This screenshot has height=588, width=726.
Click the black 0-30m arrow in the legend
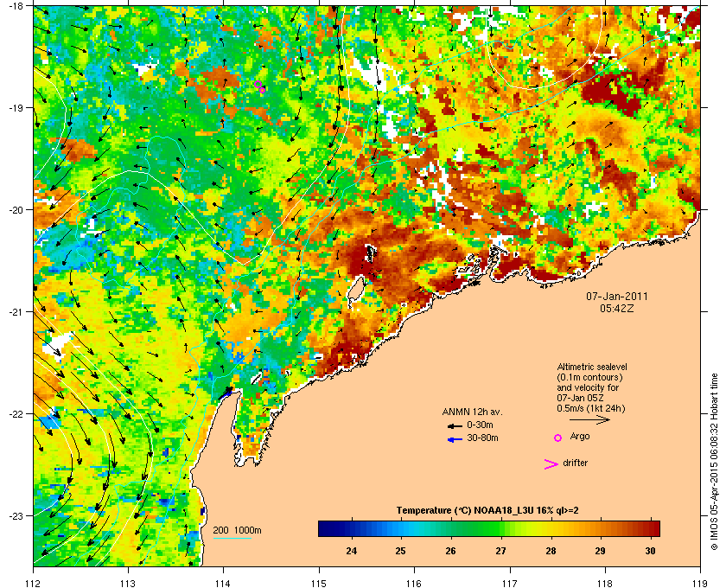pyautogui.click(x=455, y=425)
